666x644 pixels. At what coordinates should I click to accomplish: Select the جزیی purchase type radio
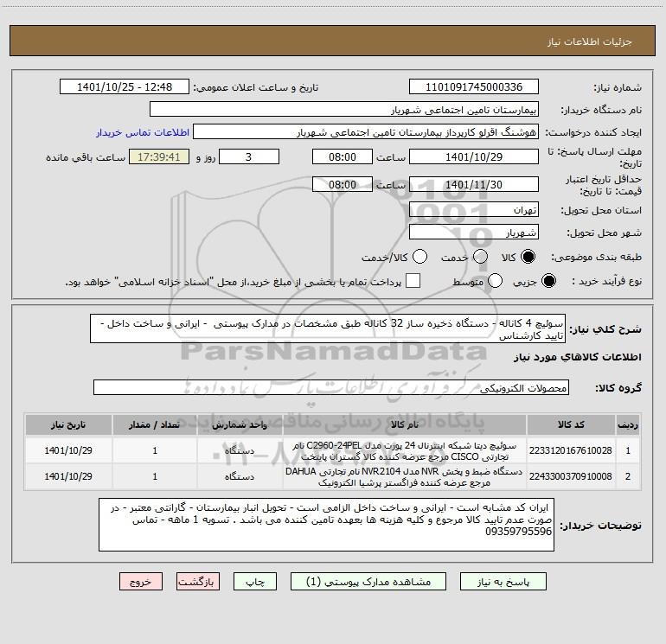pos(548,281)
